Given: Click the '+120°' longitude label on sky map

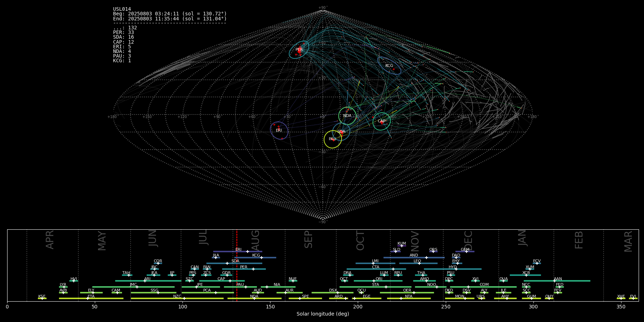Looking at the screenshot, I should point(182,117).
